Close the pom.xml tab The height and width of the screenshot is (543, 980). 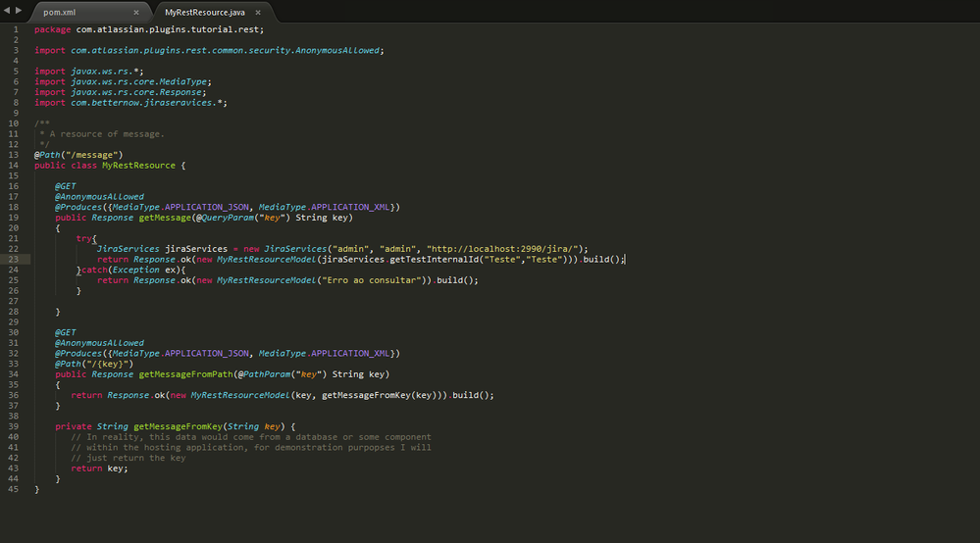point(136,13)
